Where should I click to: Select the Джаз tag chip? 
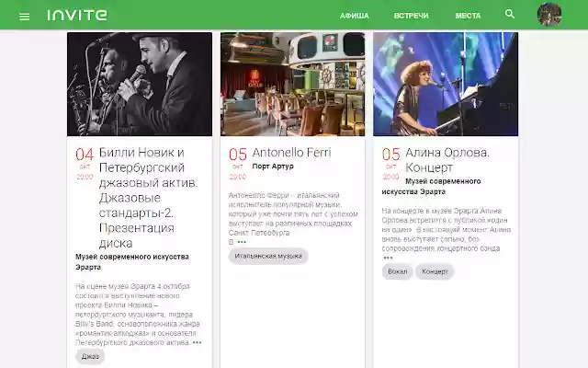90,356
